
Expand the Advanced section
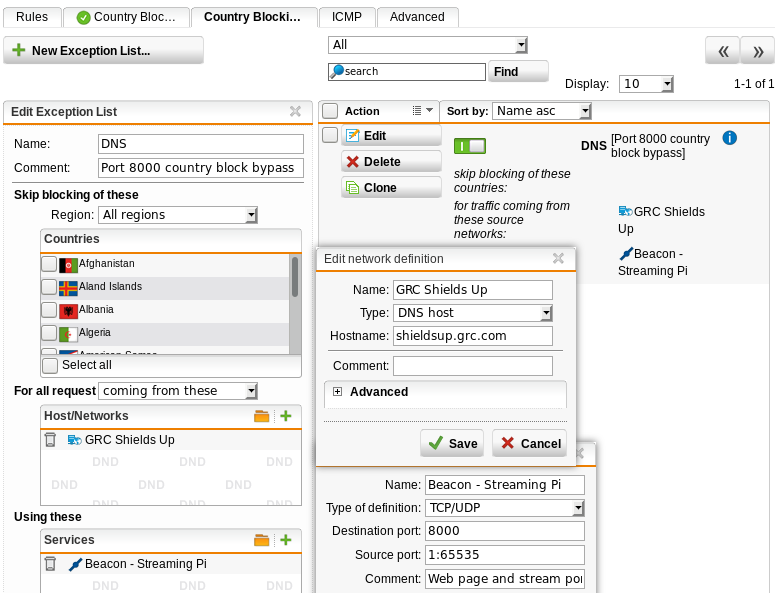(338, 392)
